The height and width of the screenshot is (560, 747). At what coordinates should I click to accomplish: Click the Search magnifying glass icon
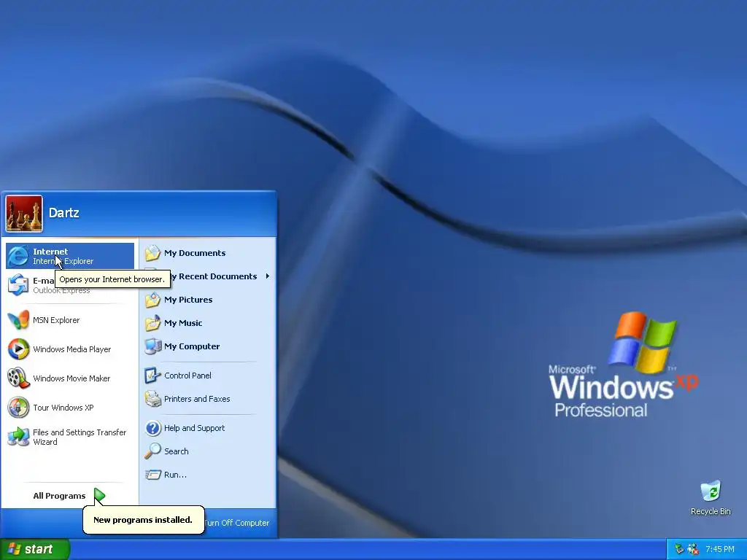pyautogui.click(x=153, y=451)
